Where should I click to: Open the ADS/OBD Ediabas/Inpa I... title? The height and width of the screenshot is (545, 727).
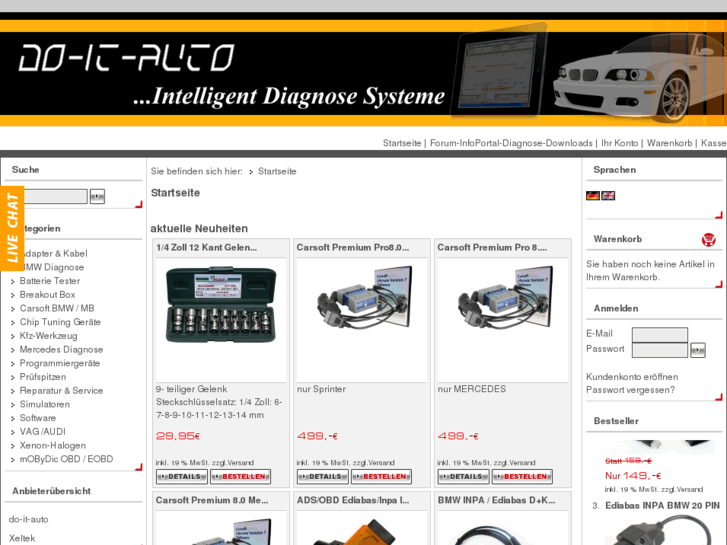pyautogui.click(x=353, y=500)
